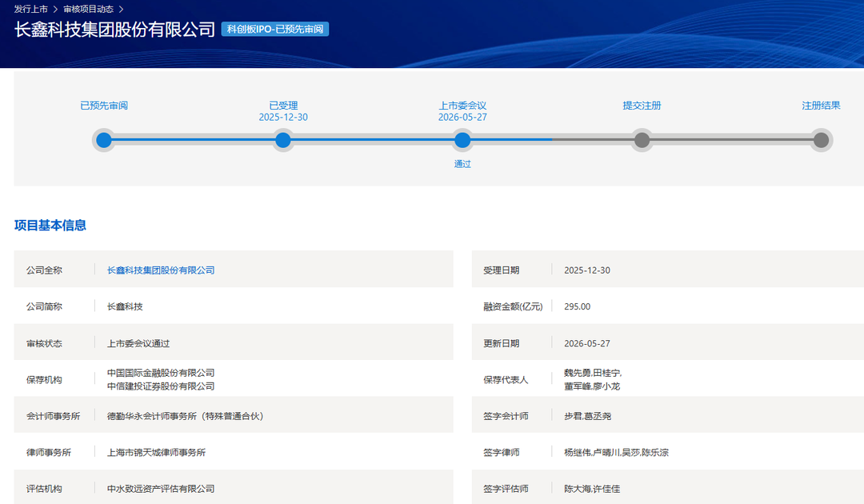This screenshot has width=864, height=504.
Task: Click the 上市委会议 timeline node
Action: tap(462, 140)
